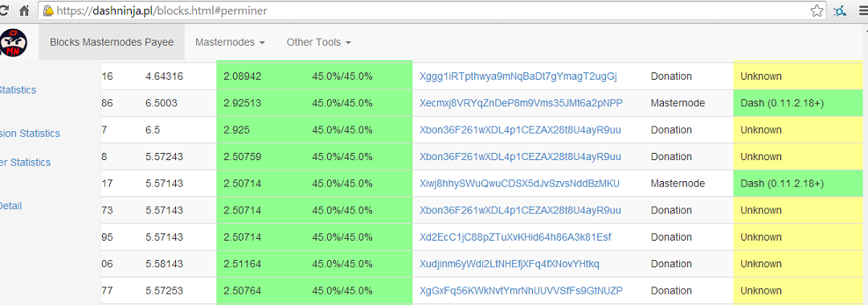Screen dimensions: 868x305
Task: Open the Xbon36F261w address in the row starting 73
Action: (x=520, y=210)
